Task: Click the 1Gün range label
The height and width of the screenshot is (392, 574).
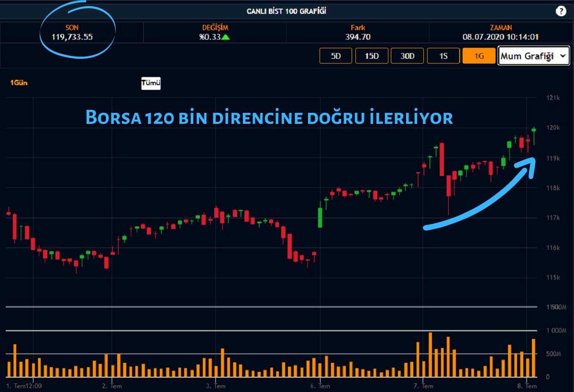Action: point(19,83)
